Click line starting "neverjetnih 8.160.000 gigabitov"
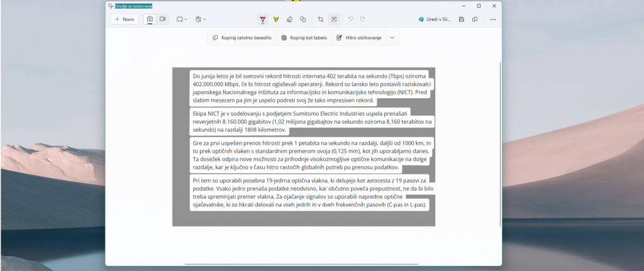This screenshot has height=271, width=644. (x=312, y=122)
